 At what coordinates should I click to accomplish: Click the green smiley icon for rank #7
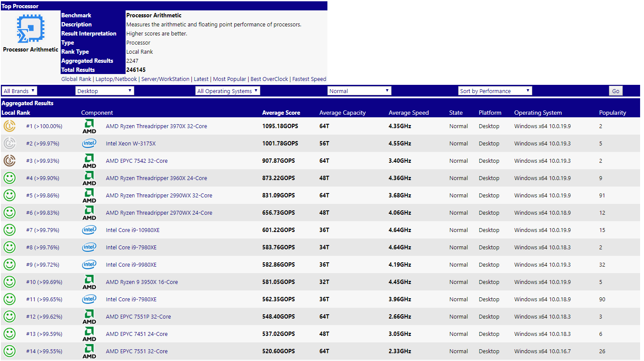click(10, 230)
